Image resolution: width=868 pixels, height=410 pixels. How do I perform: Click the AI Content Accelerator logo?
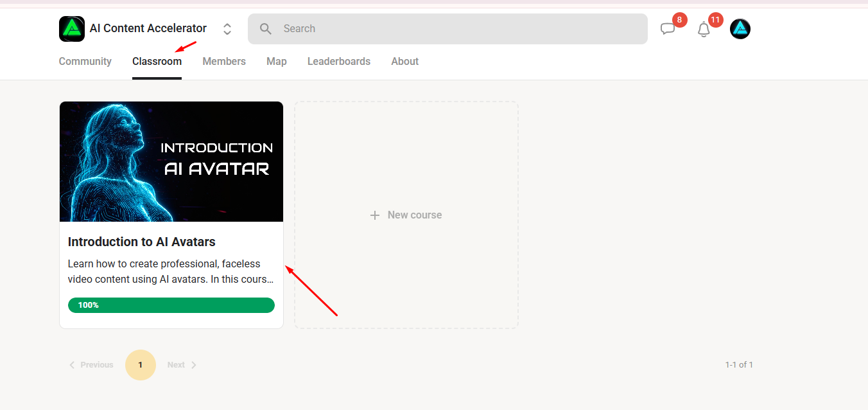coord(72,28)
